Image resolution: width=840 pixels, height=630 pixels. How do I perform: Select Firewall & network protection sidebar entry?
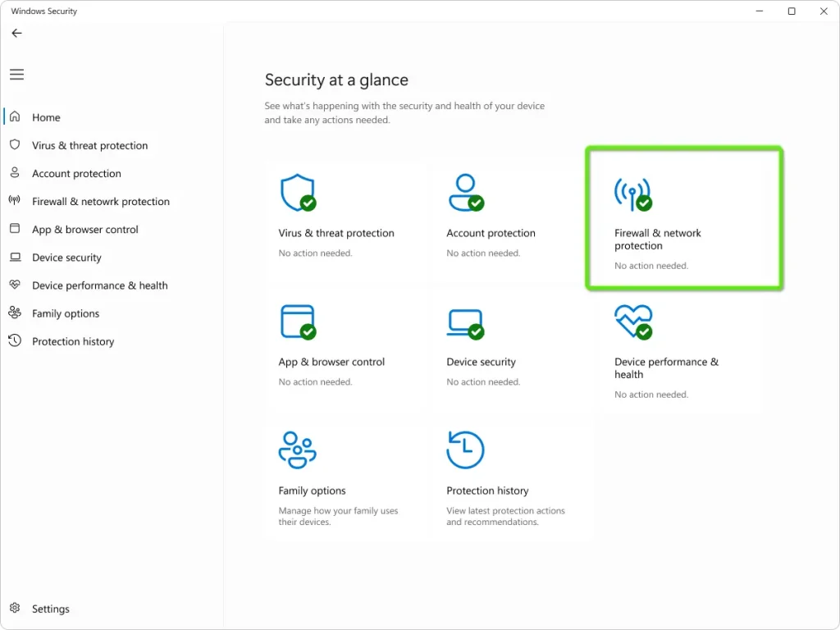tap(99, 201)
